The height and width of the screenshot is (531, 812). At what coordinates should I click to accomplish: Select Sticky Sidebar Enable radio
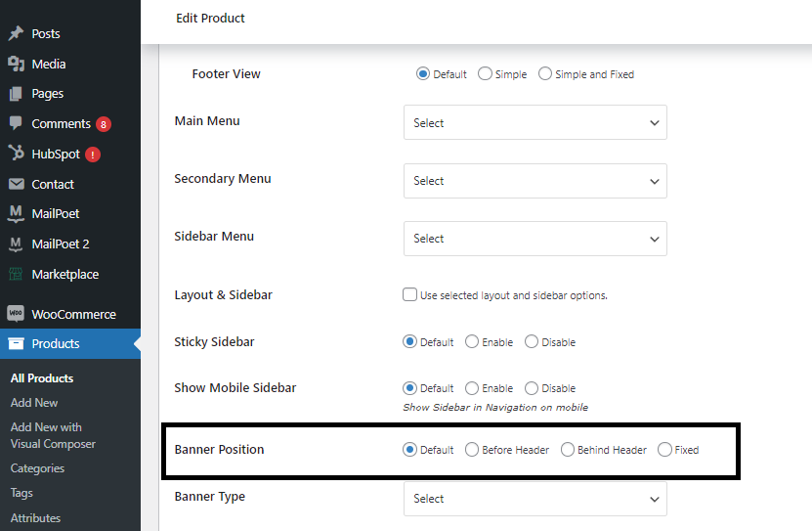point(472,341)
